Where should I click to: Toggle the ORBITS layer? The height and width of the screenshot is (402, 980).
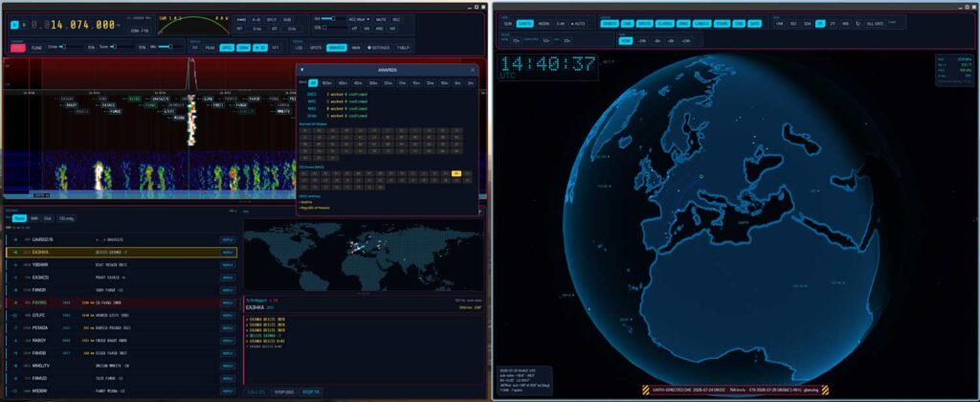tap(610, 24)
